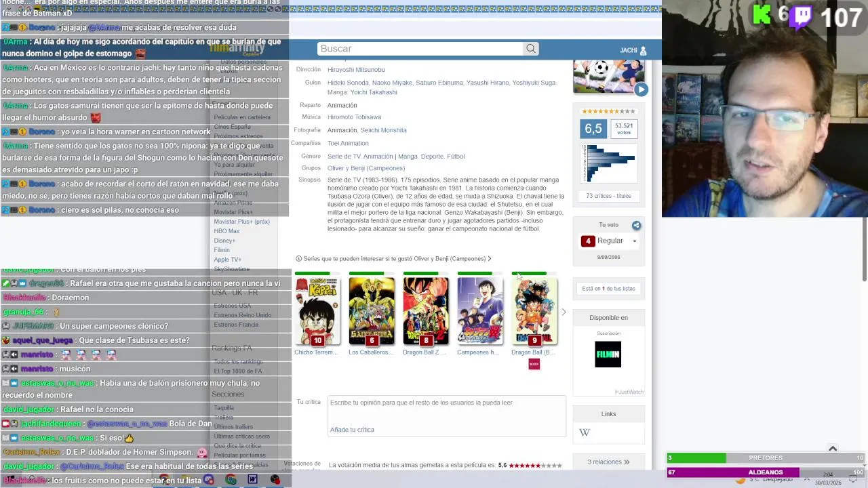The width and height of the screenshot is (868, 488).
Task: Open Dragon Ball Z poster thumbnail
Action: (425, 310)
